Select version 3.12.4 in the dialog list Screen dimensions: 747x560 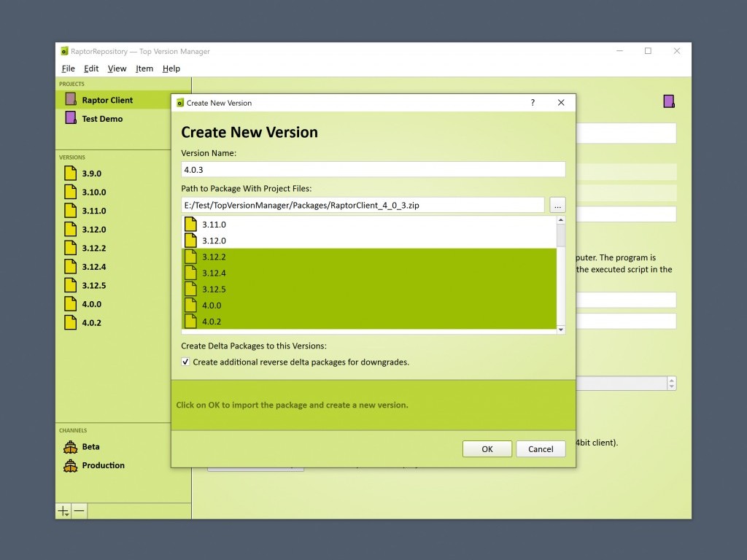[x=214, y=273]
